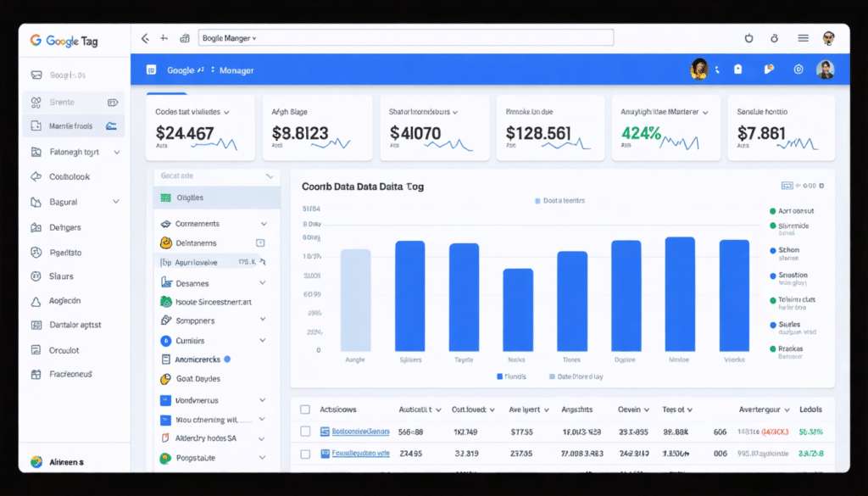The image size is (868, 496).
Task: Click the icon beside Coulbolook in sidebar
Action: tap(36, 176)
